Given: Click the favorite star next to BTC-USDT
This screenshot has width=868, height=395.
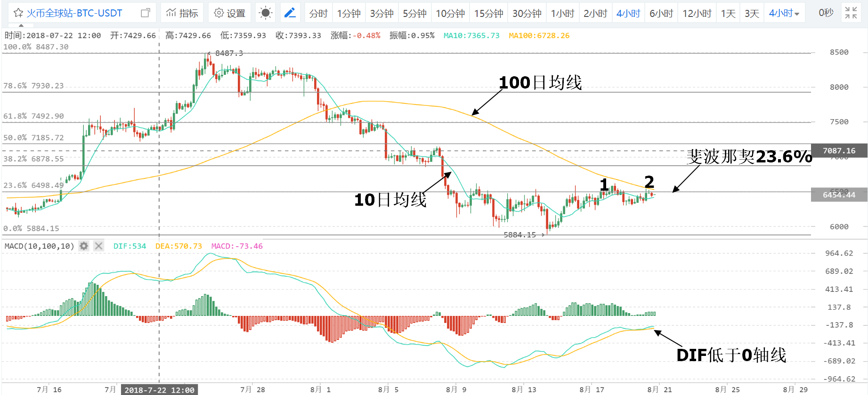Looking at the screenshot, I should pos(18,13).
